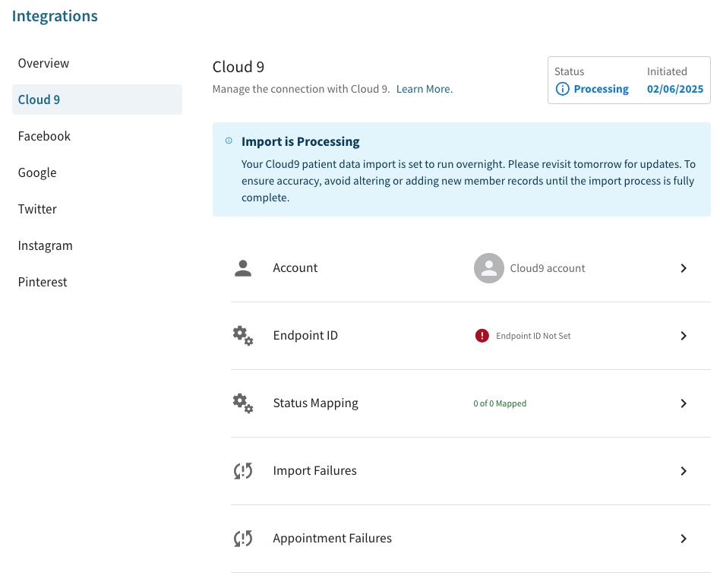Click the Endpoint ID gears icon
This screenshot has width=720, height=588.
tap(243, 336)
